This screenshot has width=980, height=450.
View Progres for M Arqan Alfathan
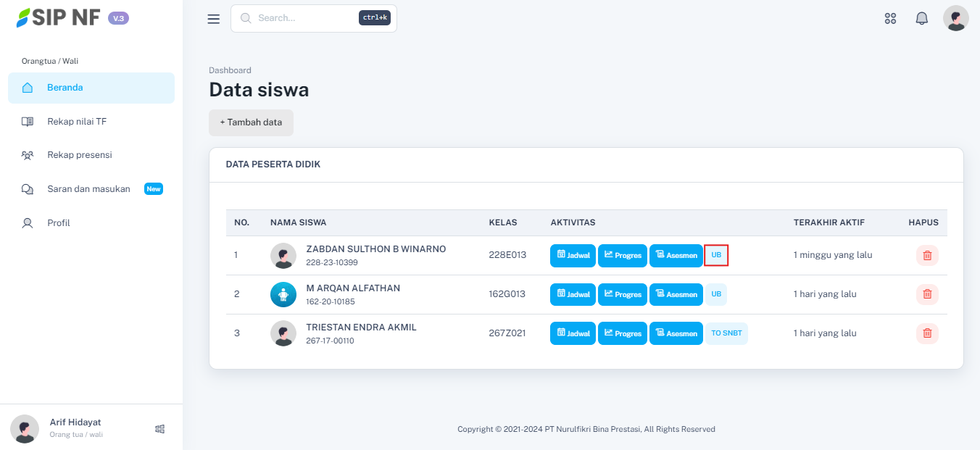coord(622,294)
